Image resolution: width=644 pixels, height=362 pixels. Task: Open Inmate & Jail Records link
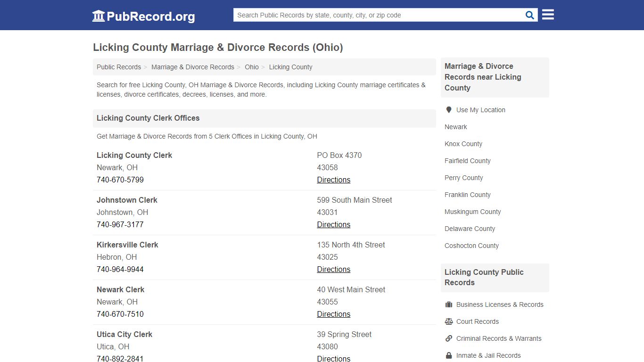(488, 355)
